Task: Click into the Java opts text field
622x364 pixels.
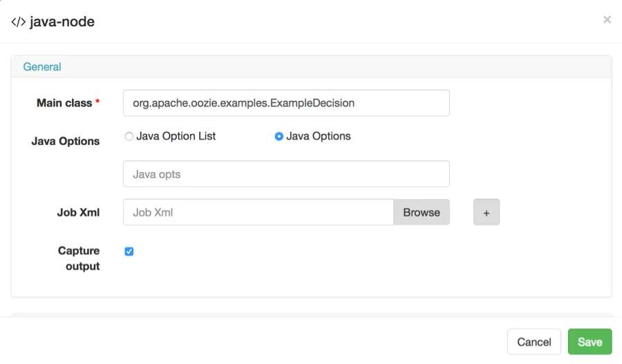Action: coord(286,174)
